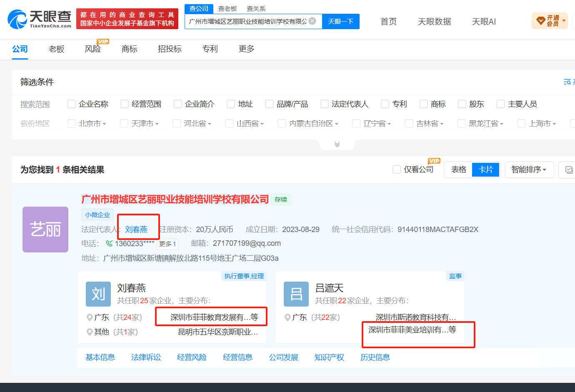
Task: Clear the search box with the X icon
Action: (x=312, y=21)
